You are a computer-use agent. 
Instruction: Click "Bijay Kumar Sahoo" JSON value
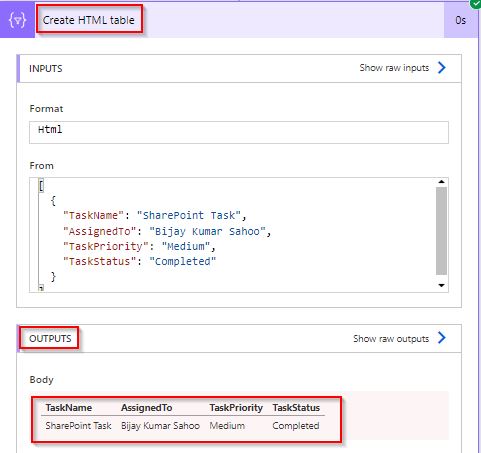[x=207, y=231]
